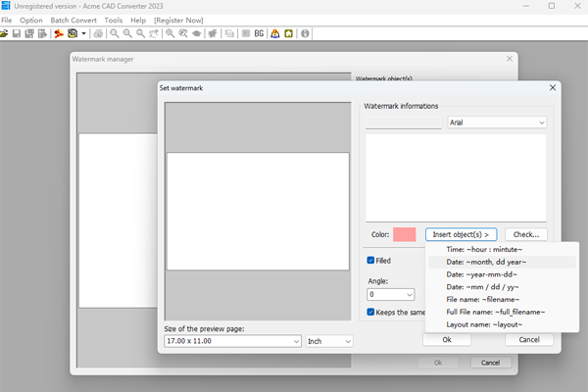Click the field left of the Arial dropdown
The width and height of the screenshot is (588, 392).
404,122
